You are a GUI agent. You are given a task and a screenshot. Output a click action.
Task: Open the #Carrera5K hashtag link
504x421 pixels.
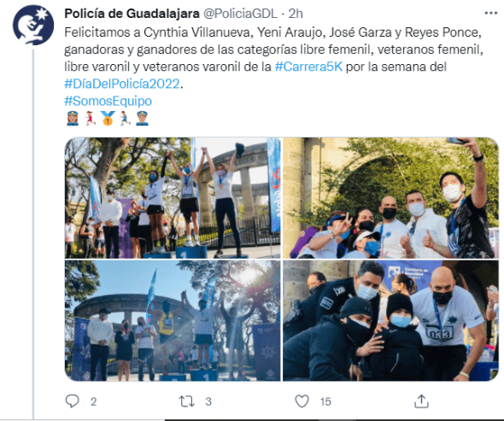tap(308, 67)
